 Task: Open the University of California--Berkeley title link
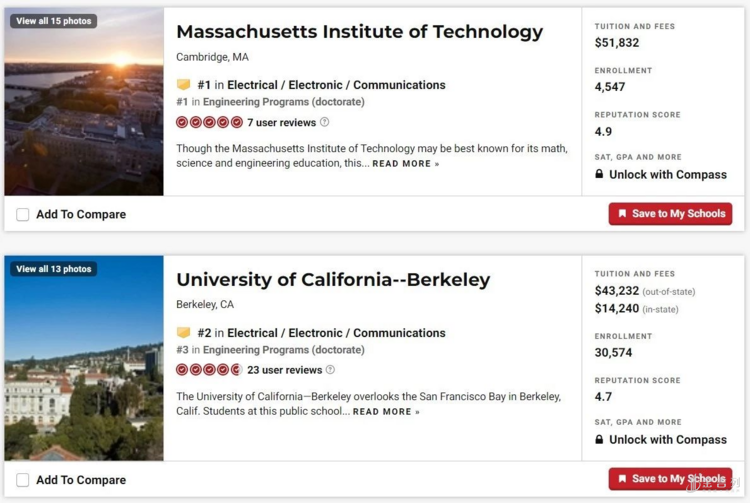click(333, 280)
